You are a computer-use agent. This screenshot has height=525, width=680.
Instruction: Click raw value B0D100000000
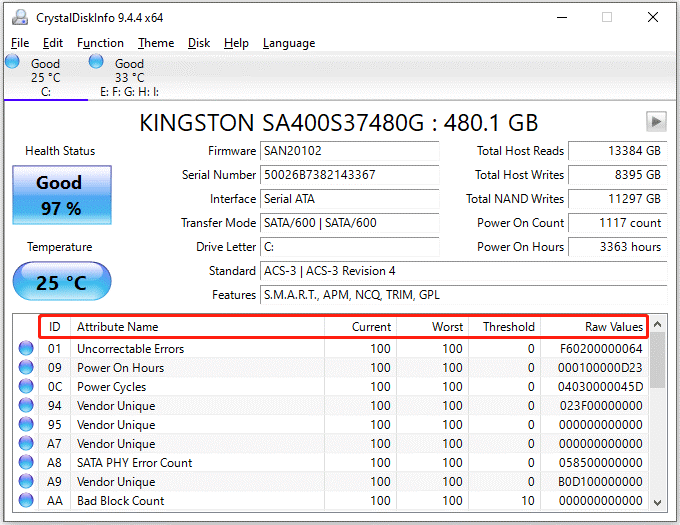click(600, 482)
